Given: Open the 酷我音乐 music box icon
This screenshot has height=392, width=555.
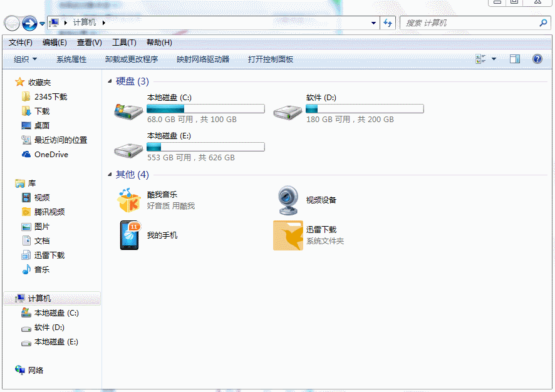Looking at the screenshot, I should point(129,200).
